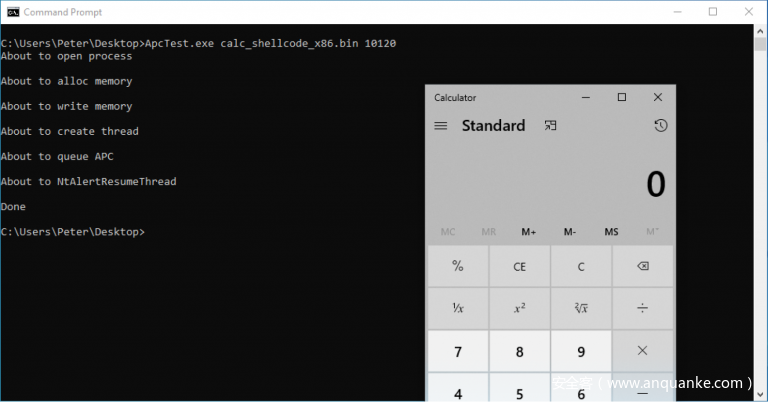Click the last C:\Users\Peter\Desktop> prompt
768x402 pixels.
pyautogui.click(x=73, y=232)
